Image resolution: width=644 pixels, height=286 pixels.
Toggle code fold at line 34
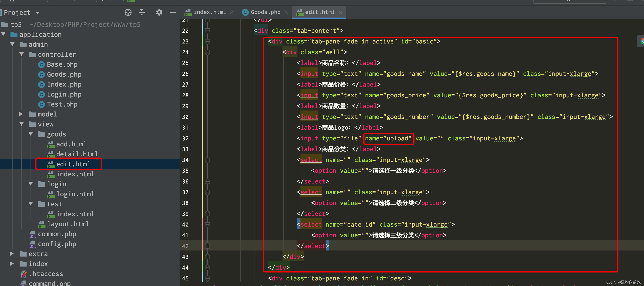[x=207, y=160]
